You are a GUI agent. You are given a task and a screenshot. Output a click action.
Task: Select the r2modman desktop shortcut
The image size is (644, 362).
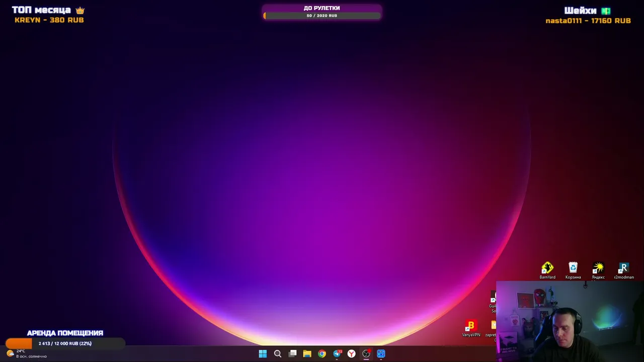click(x=624, y=270)
